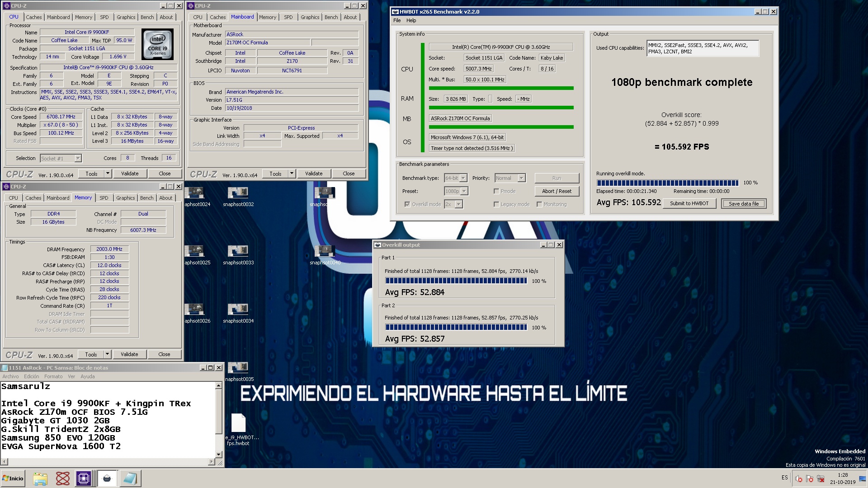868x488 pixels.
Task: Toggle the Overkill mode checkbox
Action: 407,205
